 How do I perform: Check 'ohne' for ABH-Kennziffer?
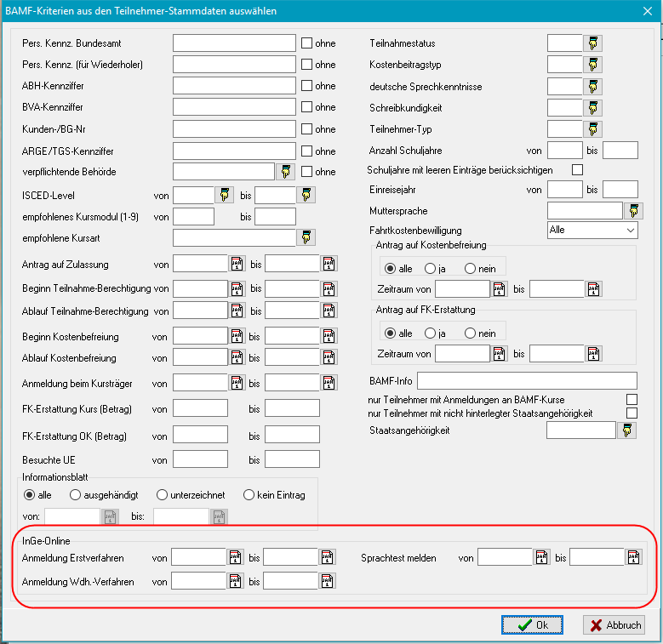306,86
